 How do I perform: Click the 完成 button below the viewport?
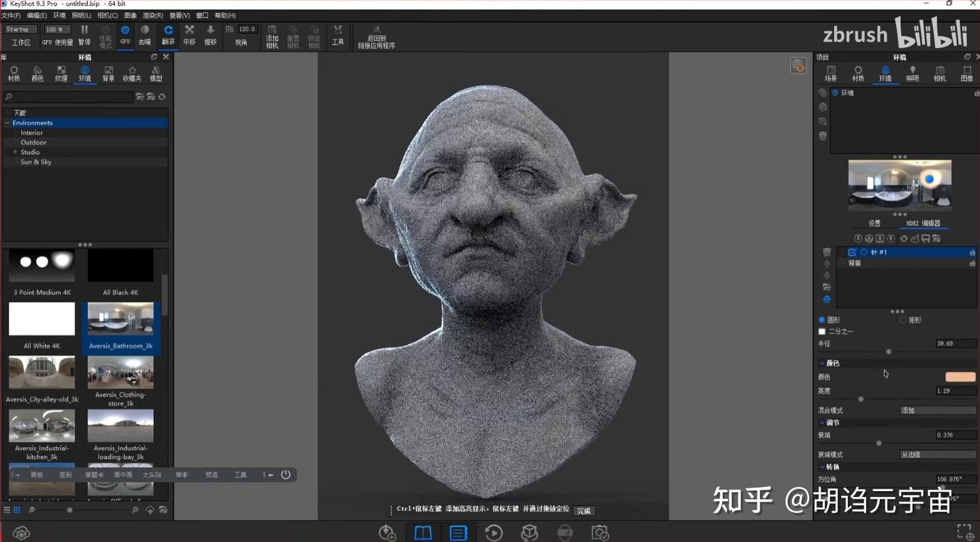coord(584,510)
